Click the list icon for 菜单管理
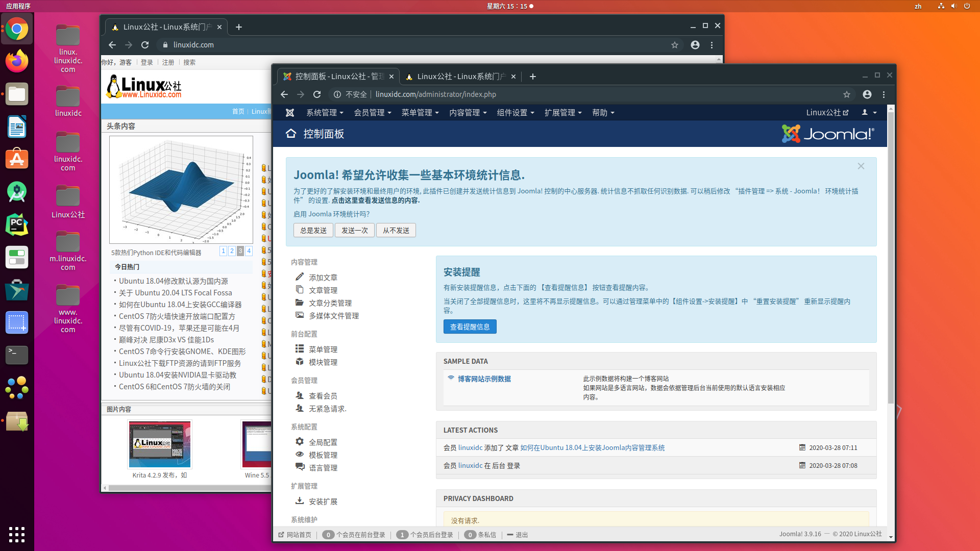The image size is (980, 551). 300,348
